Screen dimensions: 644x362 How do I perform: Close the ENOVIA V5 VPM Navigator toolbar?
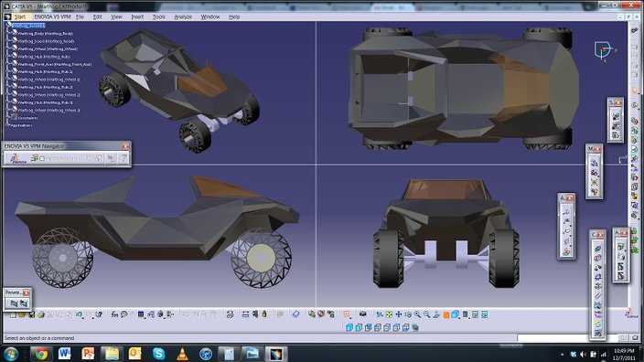click(x=125, y=146)
